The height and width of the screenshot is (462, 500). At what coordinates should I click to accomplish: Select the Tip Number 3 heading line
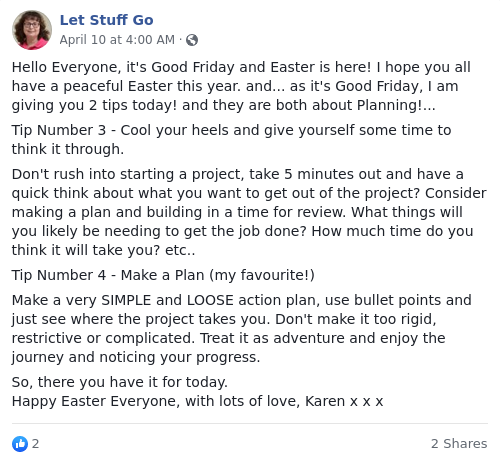(x=231, y=130)
